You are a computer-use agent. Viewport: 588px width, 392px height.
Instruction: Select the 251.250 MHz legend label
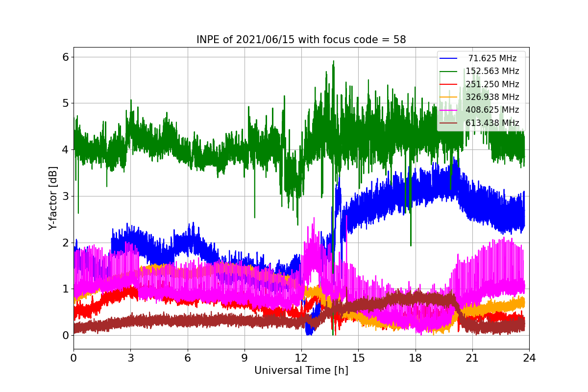pyautogui.click(x=492, y=84)
